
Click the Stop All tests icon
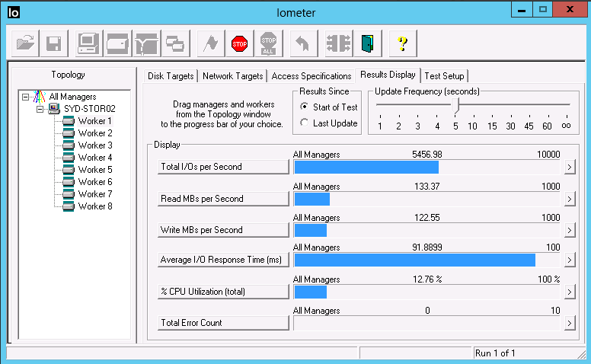coord(268,43)
